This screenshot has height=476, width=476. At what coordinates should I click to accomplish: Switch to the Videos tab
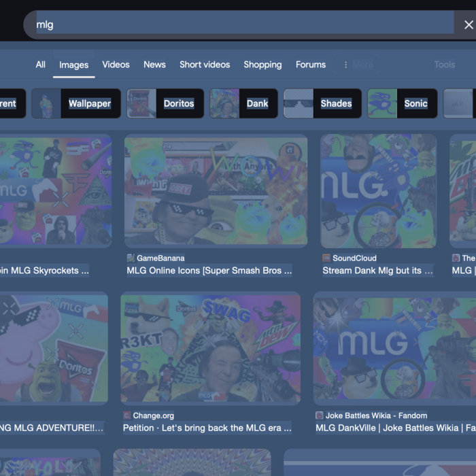116,65
